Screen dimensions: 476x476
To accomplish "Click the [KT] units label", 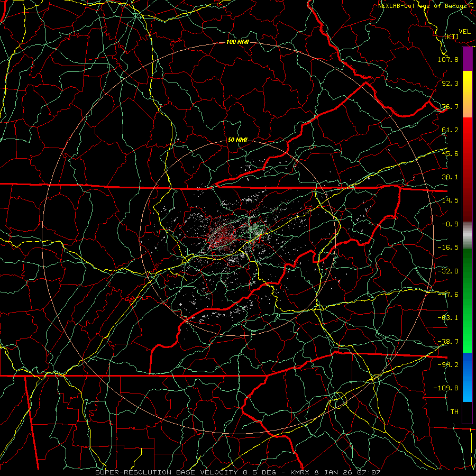I will click(x=452, y=36).
